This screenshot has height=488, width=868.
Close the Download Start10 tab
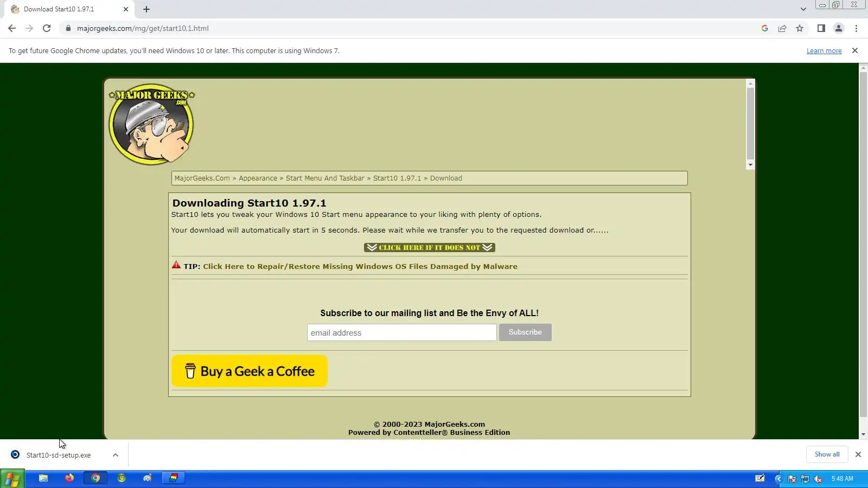tap(126, 9)
